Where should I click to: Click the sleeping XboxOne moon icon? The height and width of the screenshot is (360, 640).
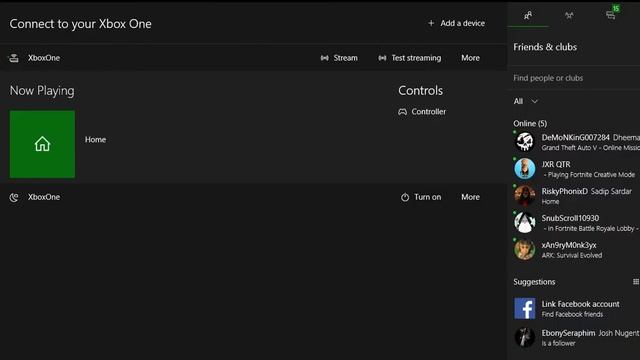(14, 198)
